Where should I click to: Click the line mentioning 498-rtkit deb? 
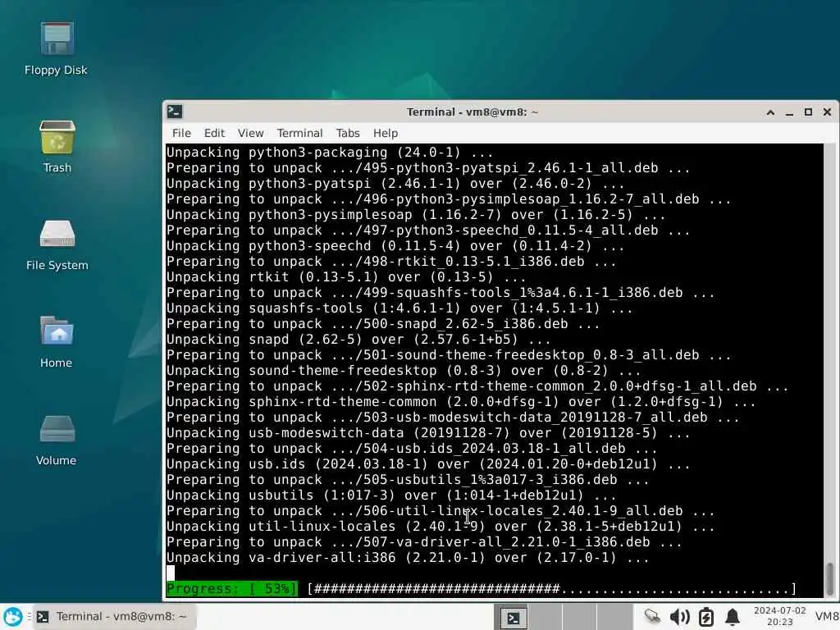(x=391, y=262)
